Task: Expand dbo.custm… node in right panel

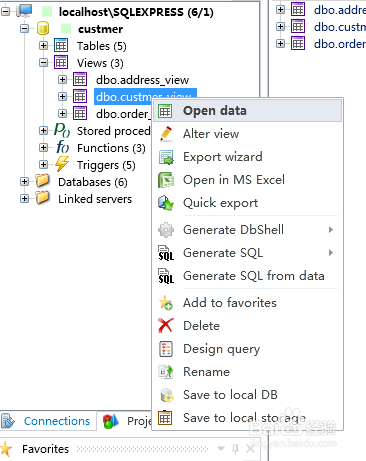Action: coord(281,26)
